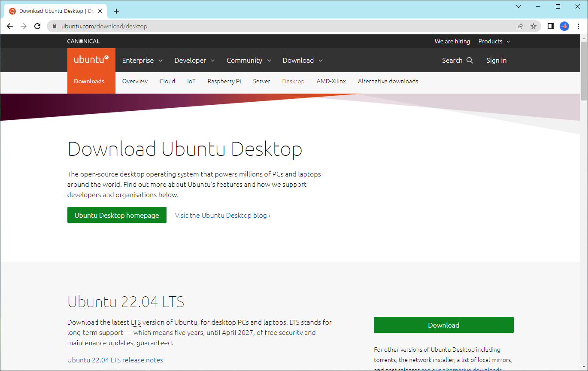
Task: Open the side panel icon
Action: 551,26
